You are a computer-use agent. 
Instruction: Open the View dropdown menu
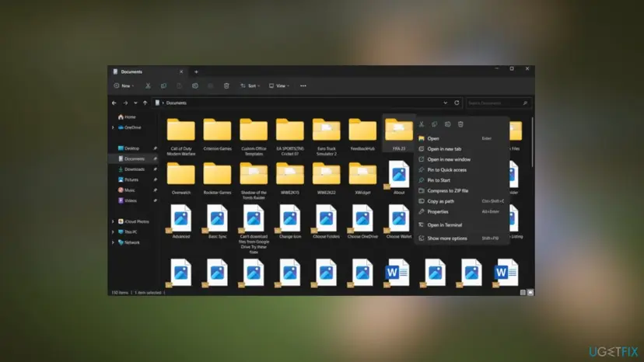coord(279,85)
